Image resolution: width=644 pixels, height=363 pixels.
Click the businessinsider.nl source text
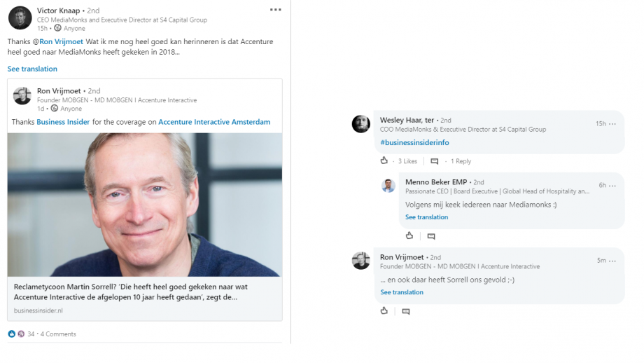(x=38, y=310)
